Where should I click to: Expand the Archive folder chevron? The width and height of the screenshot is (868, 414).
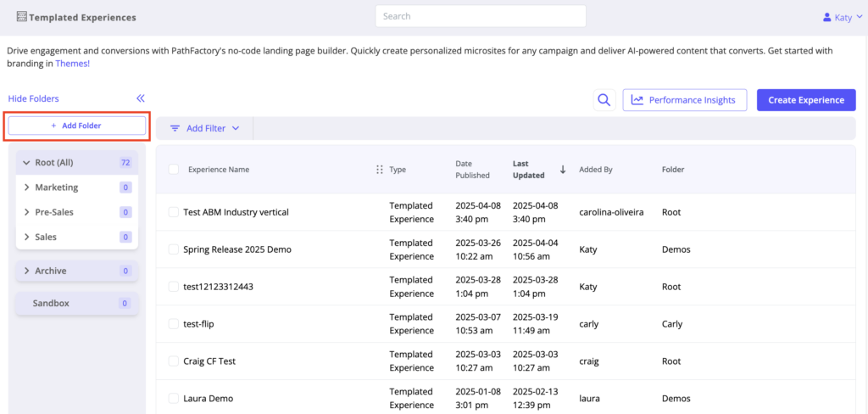click(x=26, y=271)
